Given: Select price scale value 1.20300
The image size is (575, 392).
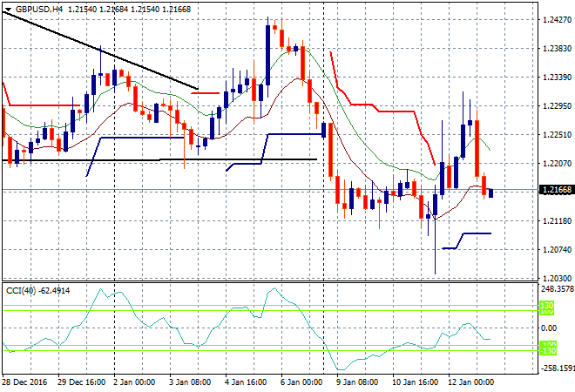Looking at the screenshot, I should [x=557, y=279].
